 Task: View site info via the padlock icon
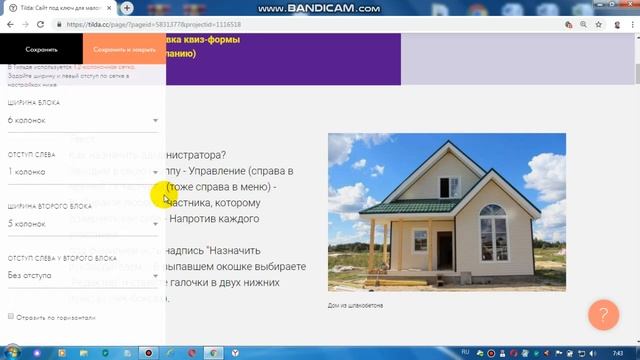click(x=59, y=24)
